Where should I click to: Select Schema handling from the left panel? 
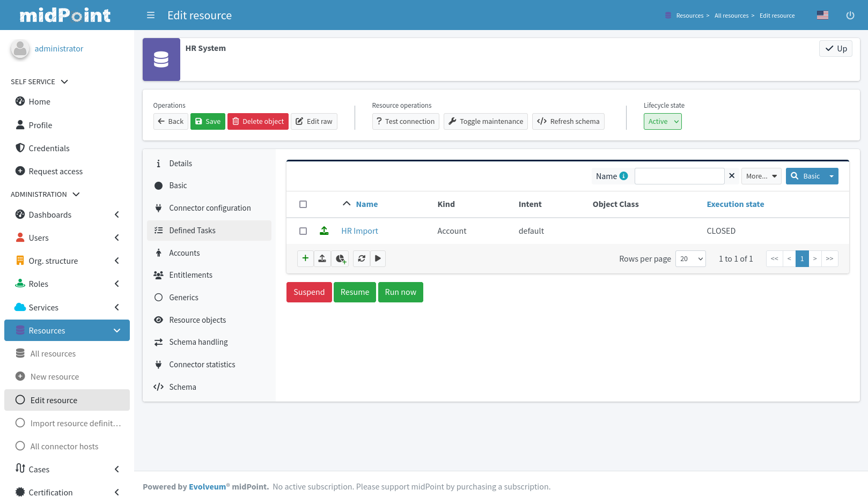coord(198,342)
